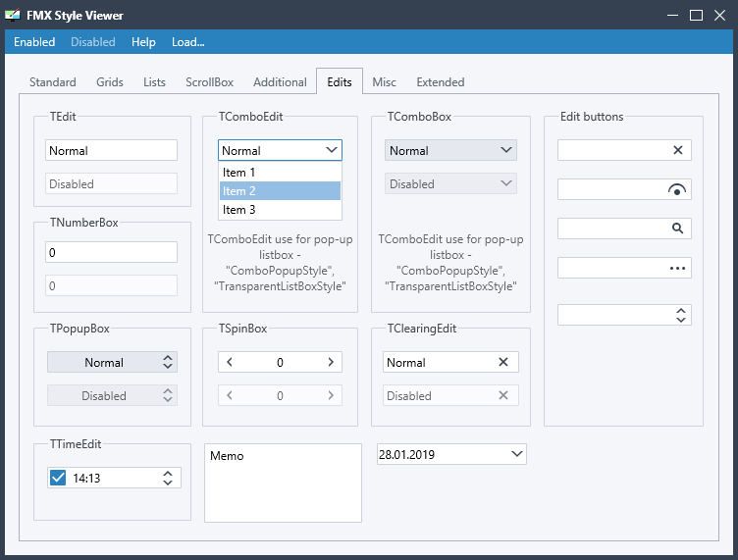Open the Help menu

tap(143, 42)
